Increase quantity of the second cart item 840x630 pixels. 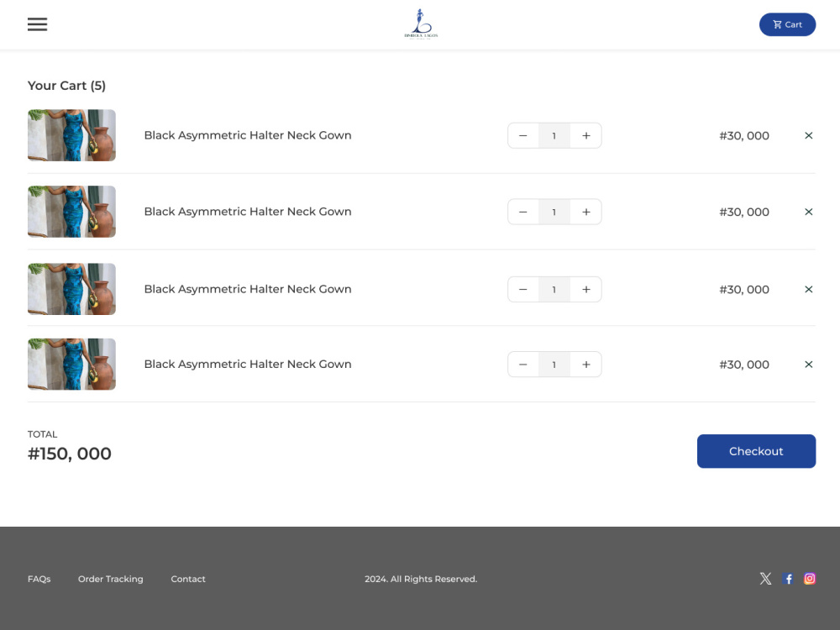(586, 212)
